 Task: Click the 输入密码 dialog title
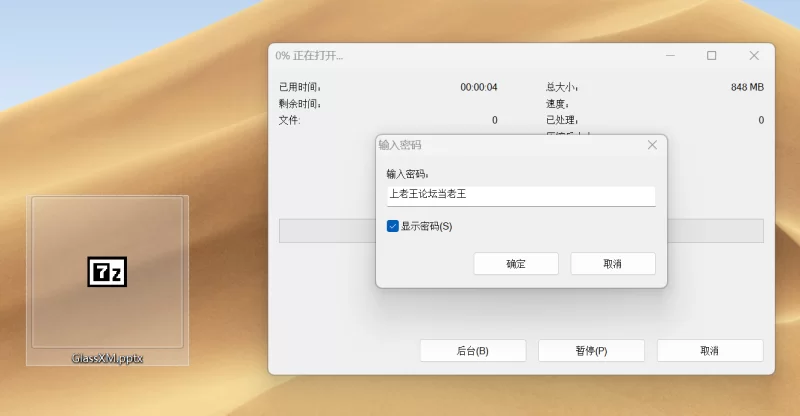(x=400, y=145)
